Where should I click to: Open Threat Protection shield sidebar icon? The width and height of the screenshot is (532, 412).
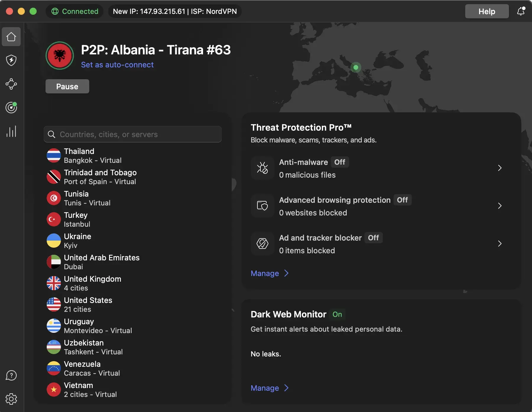point(11,60)
